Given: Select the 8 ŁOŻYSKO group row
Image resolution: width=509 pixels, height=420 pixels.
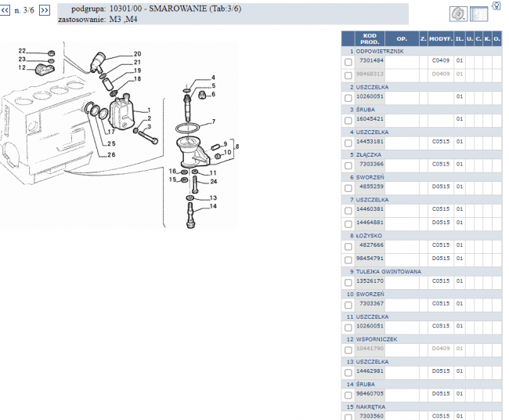Looking at the screenshot, I should pyautogui.click(x=423, y=234).
